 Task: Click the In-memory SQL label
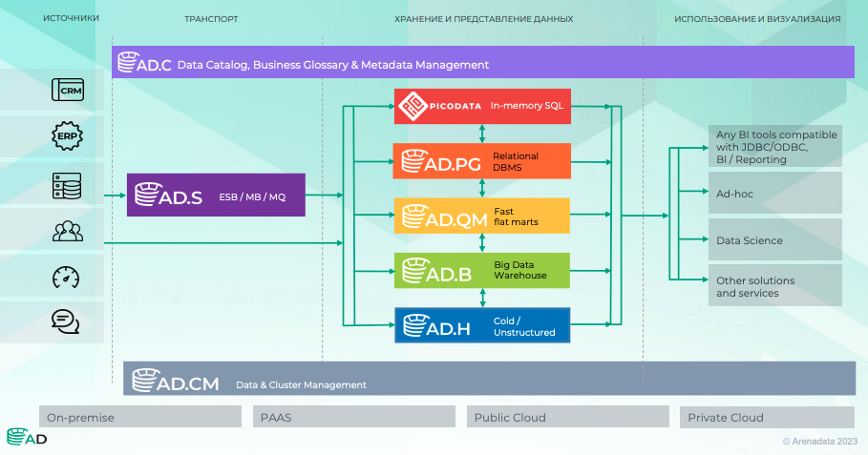(x=526, y=106)
